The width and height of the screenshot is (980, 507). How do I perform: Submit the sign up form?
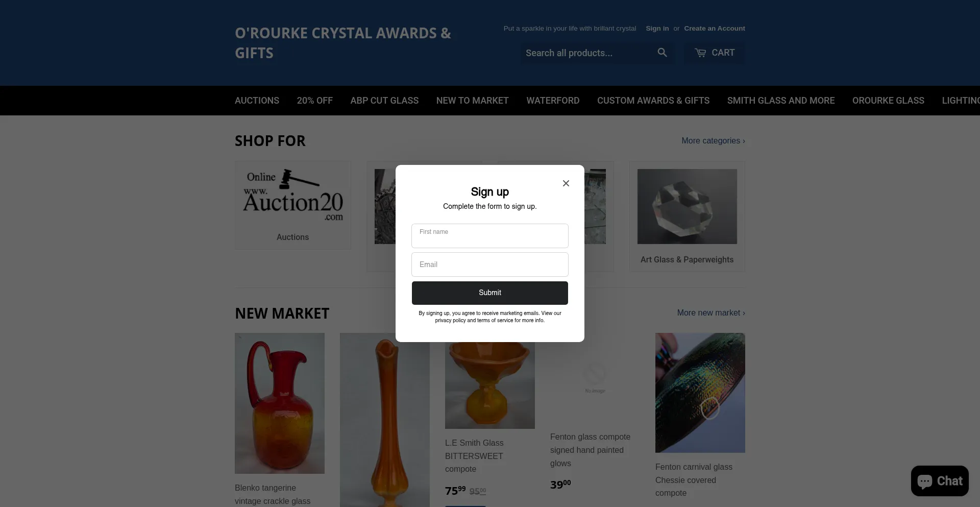click(x=490, y=293)
